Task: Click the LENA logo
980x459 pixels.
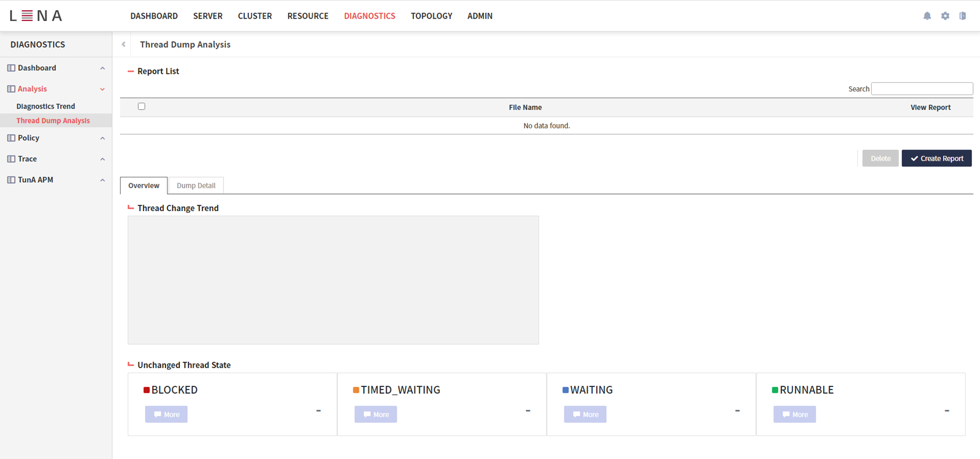Action: click(36, 16)
